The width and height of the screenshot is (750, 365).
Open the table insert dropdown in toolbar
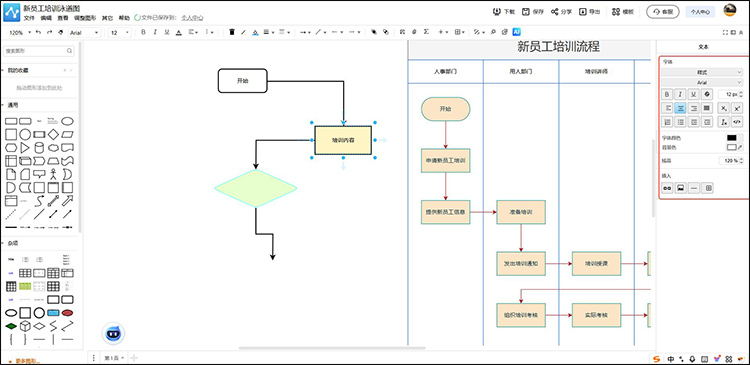(460, 32)
